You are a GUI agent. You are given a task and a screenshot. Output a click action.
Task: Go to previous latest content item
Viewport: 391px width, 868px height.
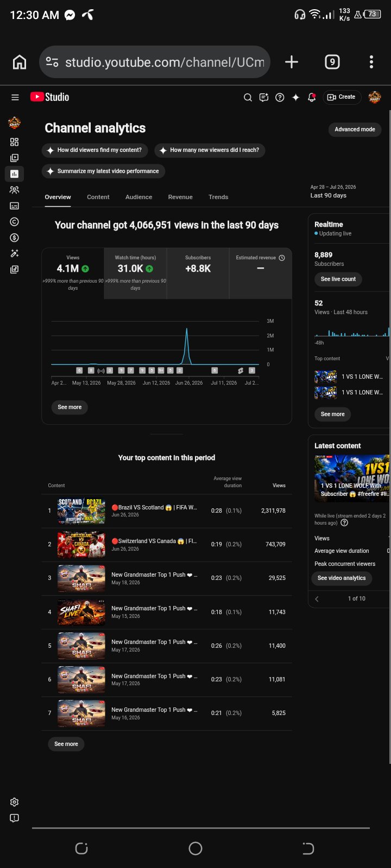[x=317, y=599]
